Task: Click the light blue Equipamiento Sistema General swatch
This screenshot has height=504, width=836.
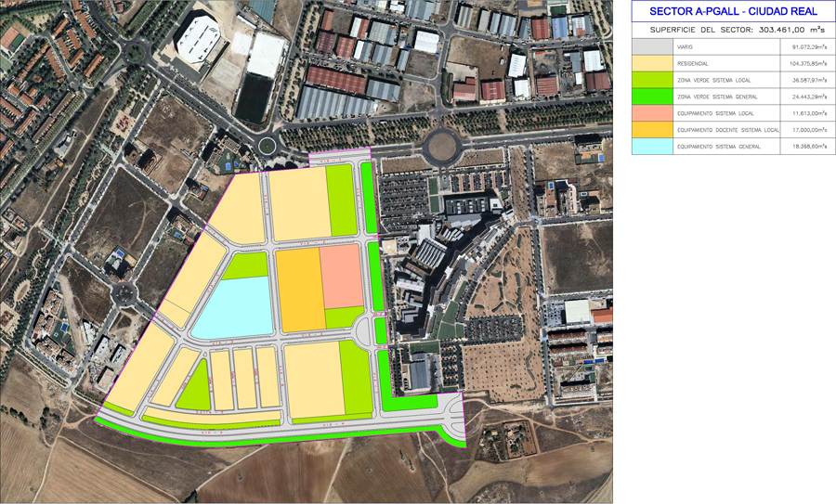Action: point(652,147)
